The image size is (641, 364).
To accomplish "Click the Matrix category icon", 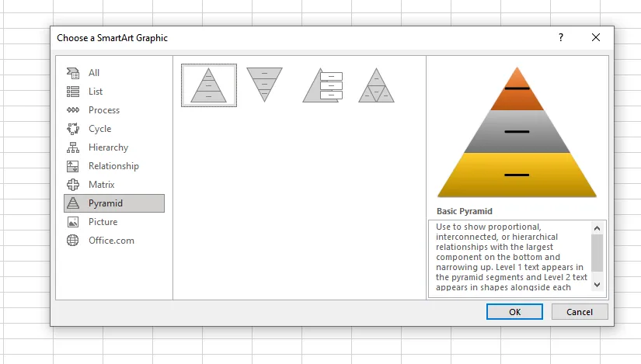I will 73,185.
